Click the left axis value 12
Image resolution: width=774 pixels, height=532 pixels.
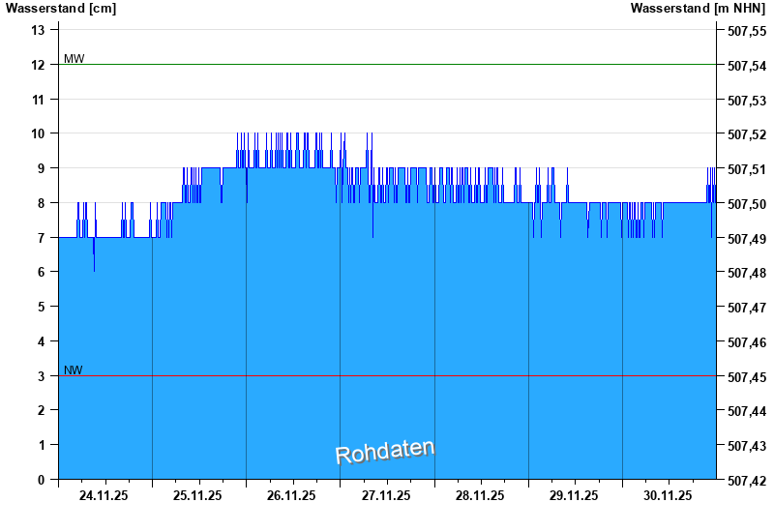pos(38,65)
